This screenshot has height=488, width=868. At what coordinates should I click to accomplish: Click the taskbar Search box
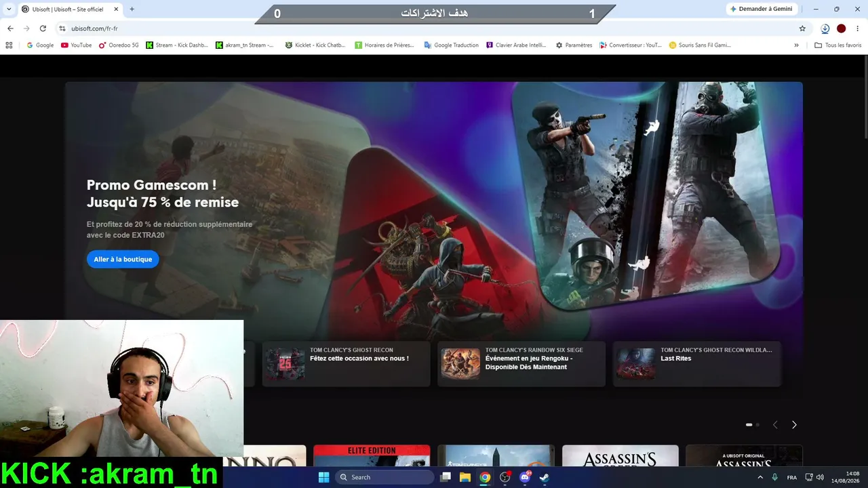[x=385, y=477]
